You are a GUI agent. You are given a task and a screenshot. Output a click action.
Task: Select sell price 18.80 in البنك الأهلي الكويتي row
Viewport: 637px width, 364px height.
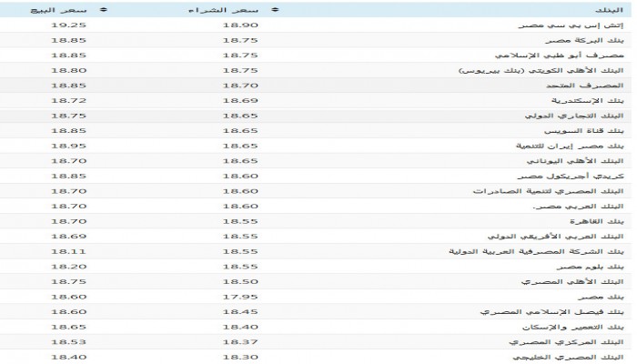68,70
